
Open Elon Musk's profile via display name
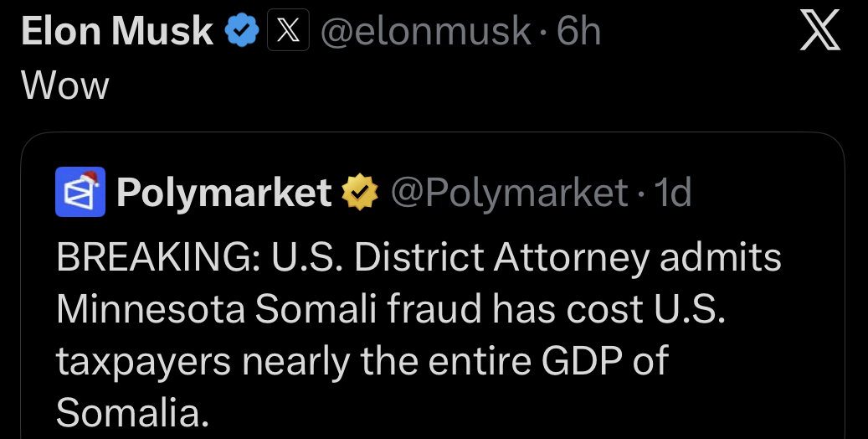coord(117,32)
